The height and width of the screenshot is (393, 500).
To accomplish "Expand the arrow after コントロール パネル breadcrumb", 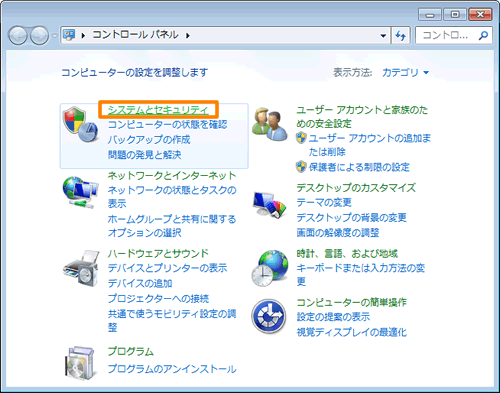I will pos(188,35).
